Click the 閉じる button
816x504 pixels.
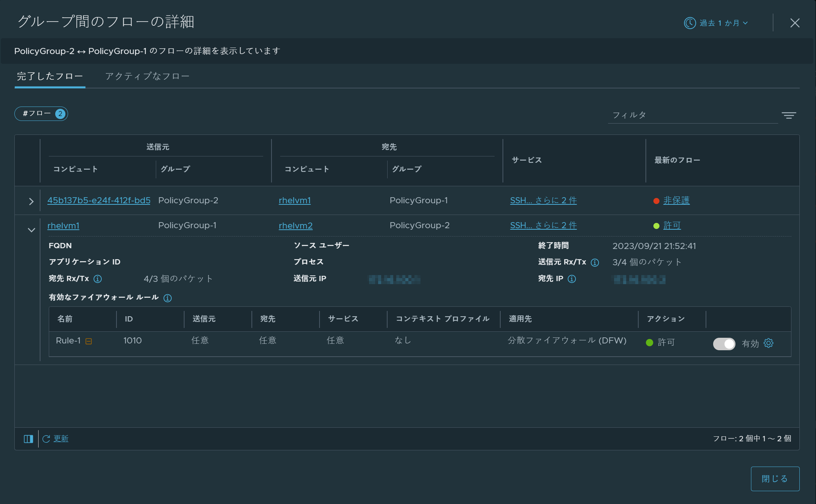(x=775, y=479)
